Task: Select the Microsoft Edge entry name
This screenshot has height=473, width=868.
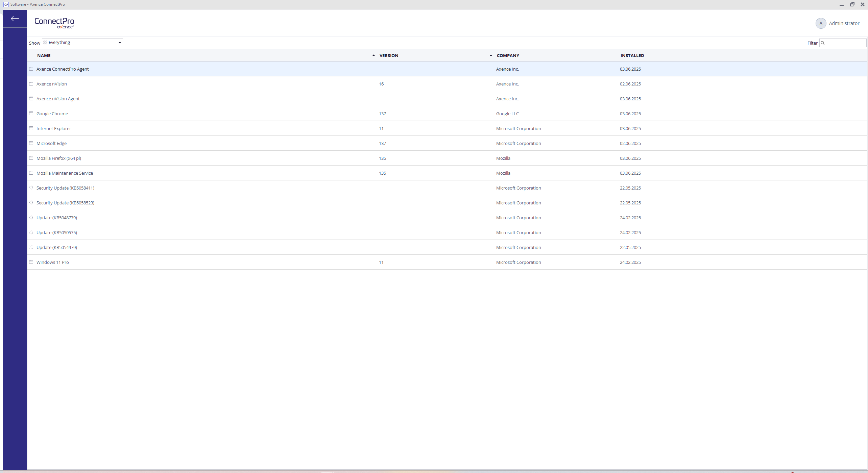Action: pyautogui.click(x=51, y=143)
